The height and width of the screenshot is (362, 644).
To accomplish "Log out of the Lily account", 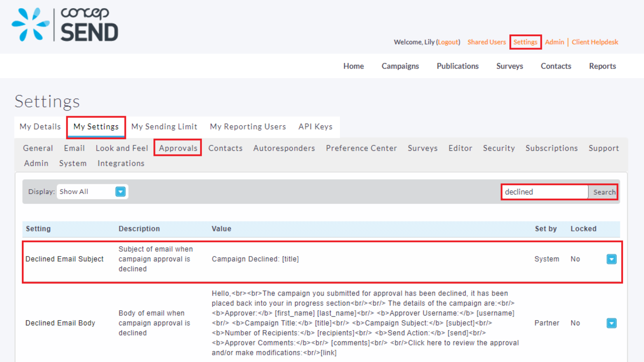I will pos(448,42).
